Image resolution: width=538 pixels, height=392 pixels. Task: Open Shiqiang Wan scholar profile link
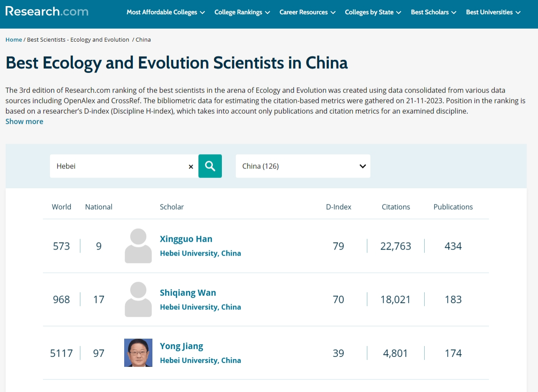pos(188,293)
